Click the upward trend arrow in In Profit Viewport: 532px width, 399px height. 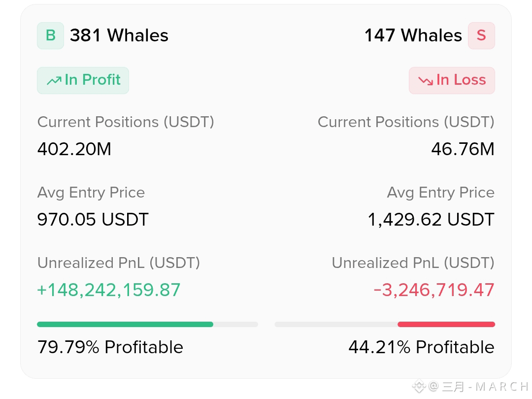(x=54, y=81)
